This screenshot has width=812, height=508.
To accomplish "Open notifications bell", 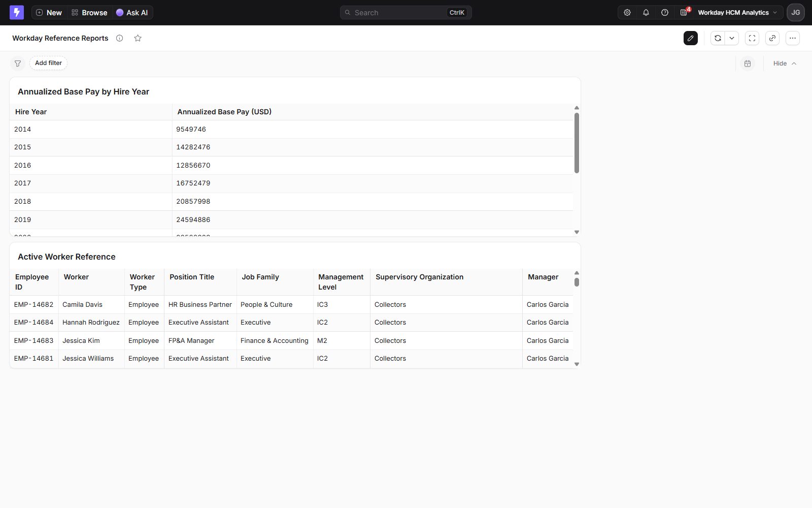I will (646, 13).
